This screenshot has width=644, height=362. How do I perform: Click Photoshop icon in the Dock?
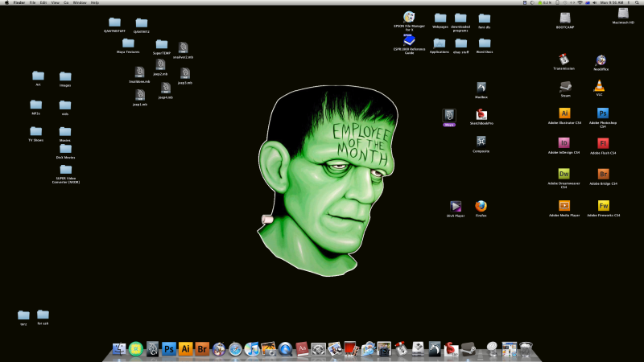[x=169, y=349]
